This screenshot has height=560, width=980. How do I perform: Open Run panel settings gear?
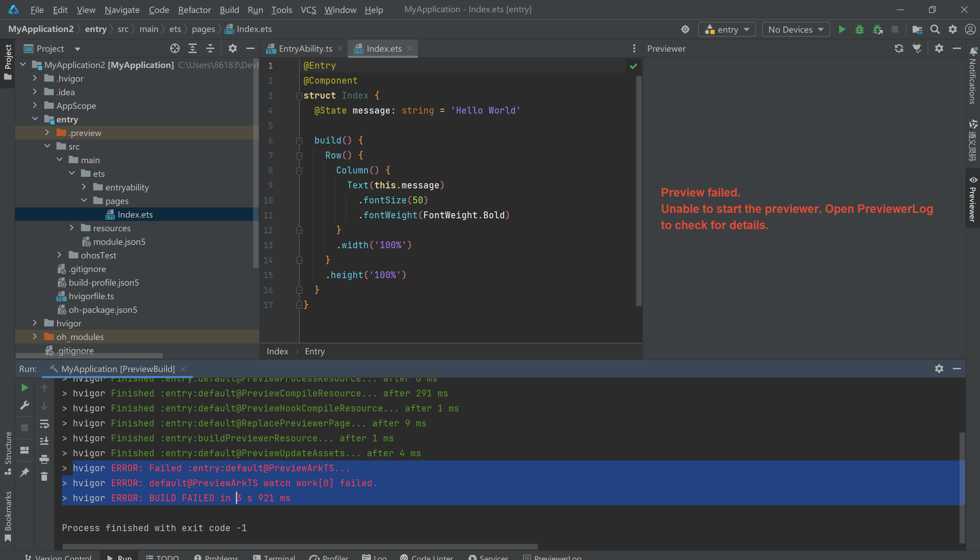(939, 369)
